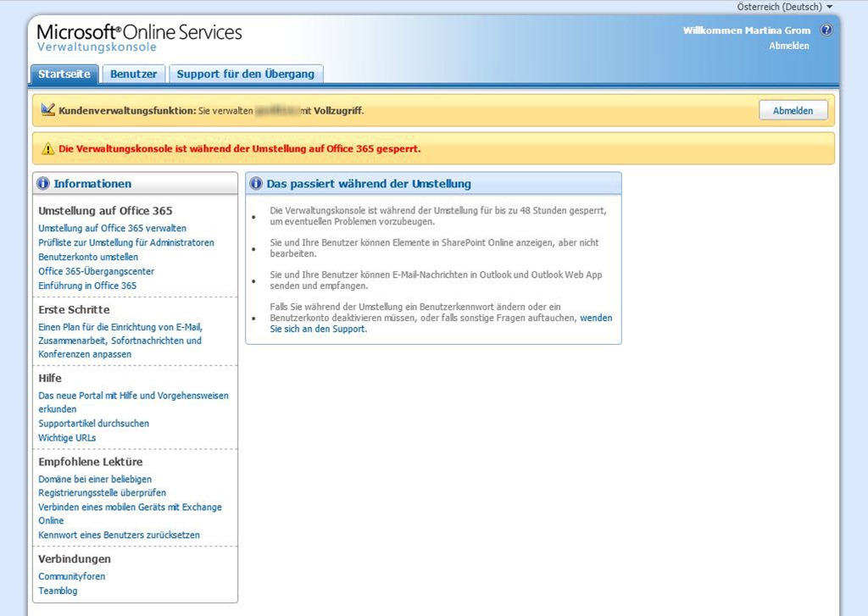Click the 'Verbindungen' section heading
This screenshot has height=616, width=868.
tap(75, 559)
